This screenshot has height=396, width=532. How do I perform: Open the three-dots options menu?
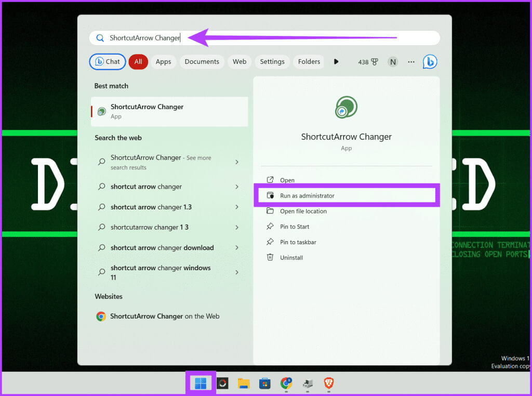coord(411,62)
